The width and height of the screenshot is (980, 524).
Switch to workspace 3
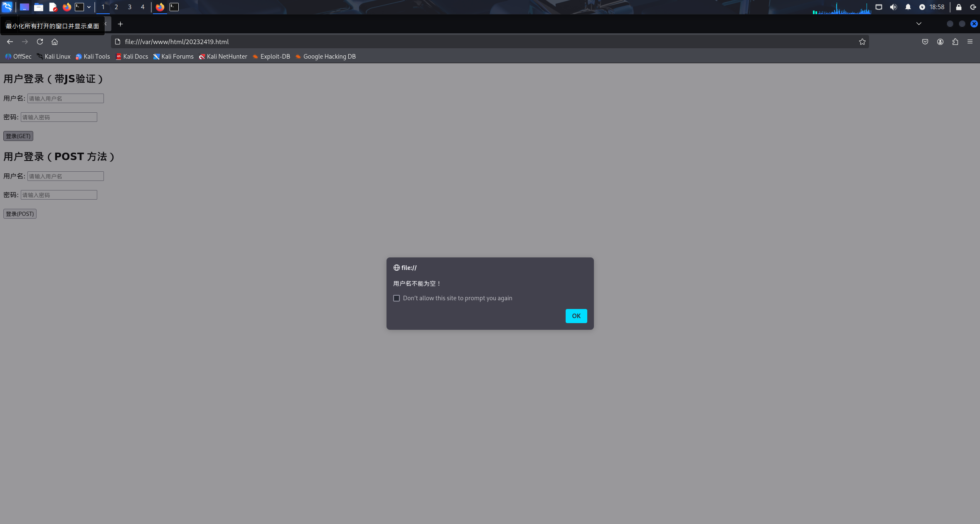130,7
